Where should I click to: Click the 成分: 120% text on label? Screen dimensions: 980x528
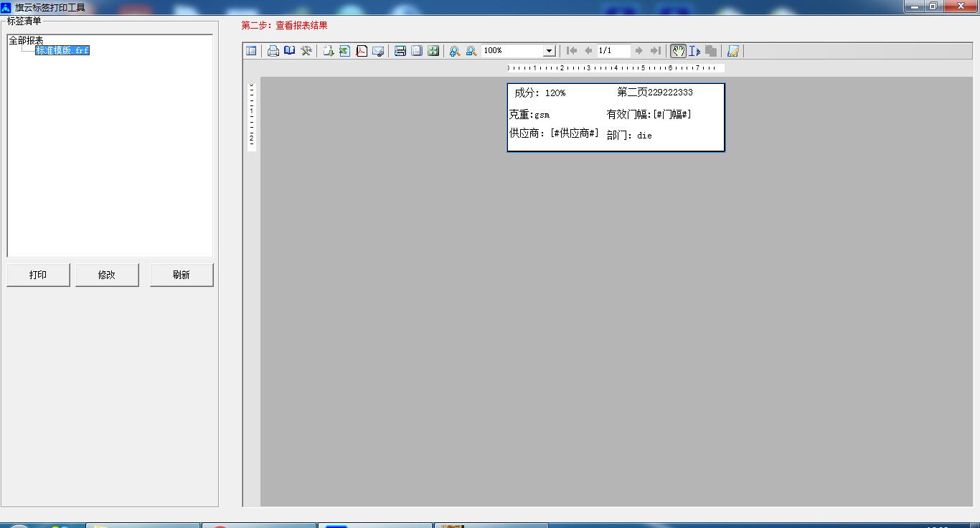click(540, 93)
